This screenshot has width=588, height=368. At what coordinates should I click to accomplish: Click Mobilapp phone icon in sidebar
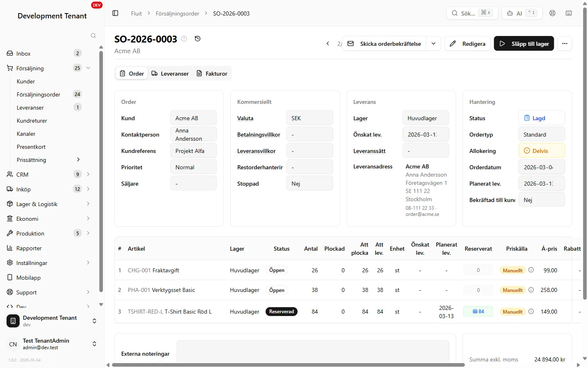pos(10,277)
